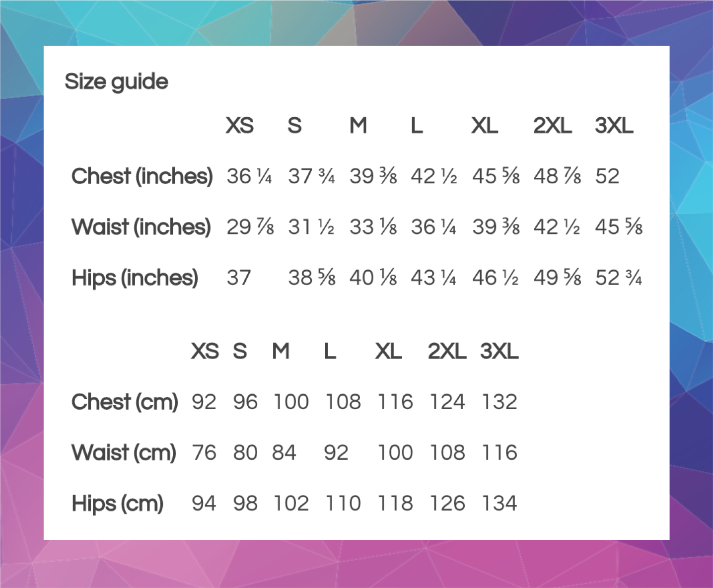Click the 3XL header in inches table
Image resolution: width=713 pixels, height=588 pixels.
click(614, 126)
